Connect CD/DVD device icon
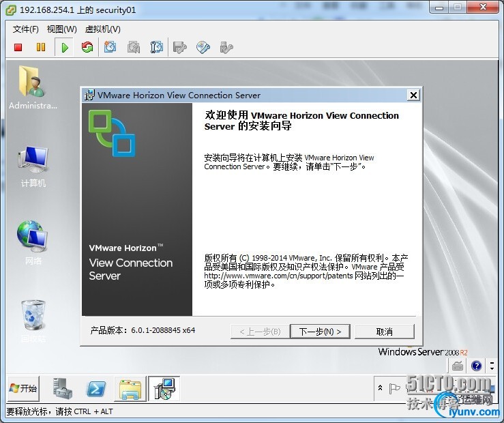This screenshot has width=504, height=423. click(203, 48)
